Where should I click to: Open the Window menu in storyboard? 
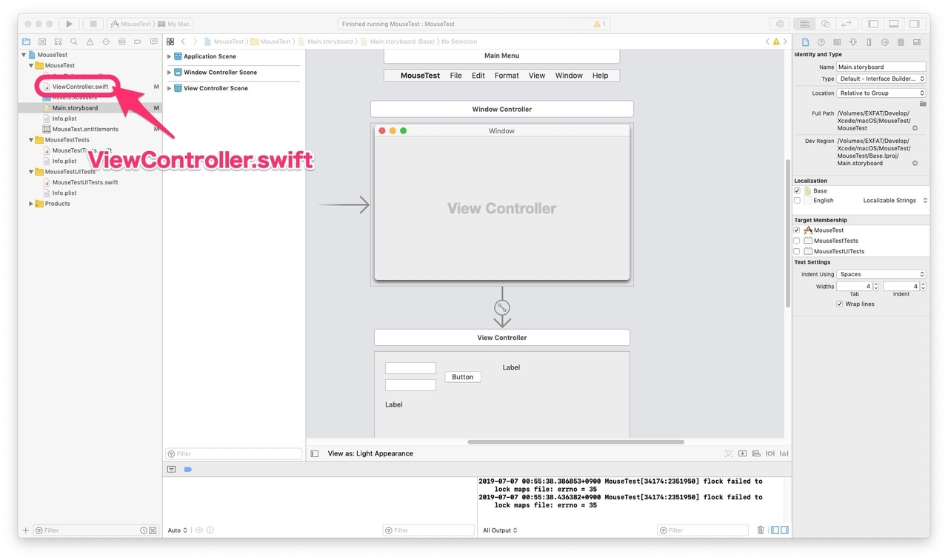pos(569,76)
